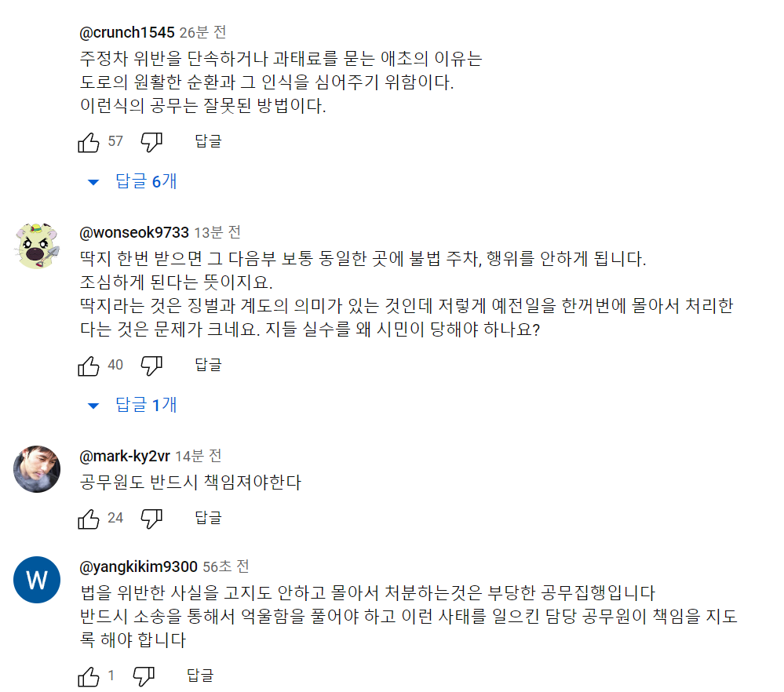Open the @wonseok9733 username link
Screen dimensions: 784x692
click(134, 232)
